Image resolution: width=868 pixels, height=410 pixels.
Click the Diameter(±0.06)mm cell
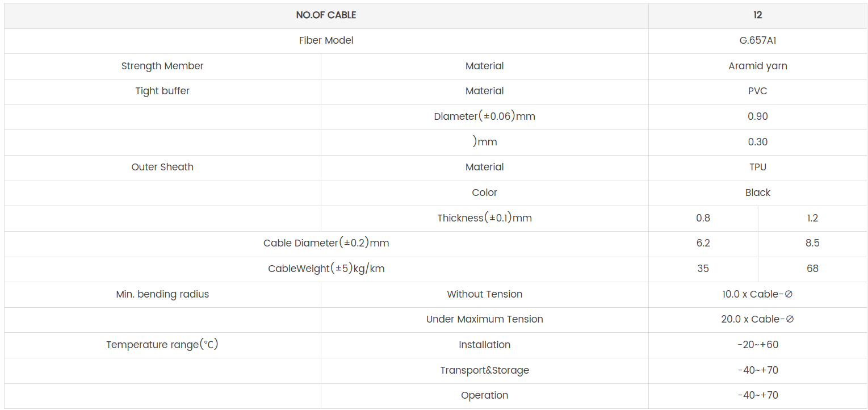pos(484,116)
